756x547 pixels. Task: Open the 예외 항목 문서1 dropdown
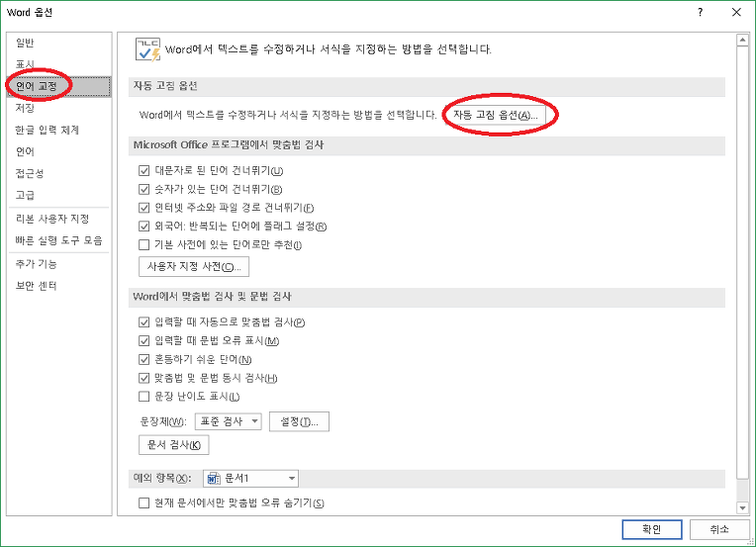coord(250,479)
